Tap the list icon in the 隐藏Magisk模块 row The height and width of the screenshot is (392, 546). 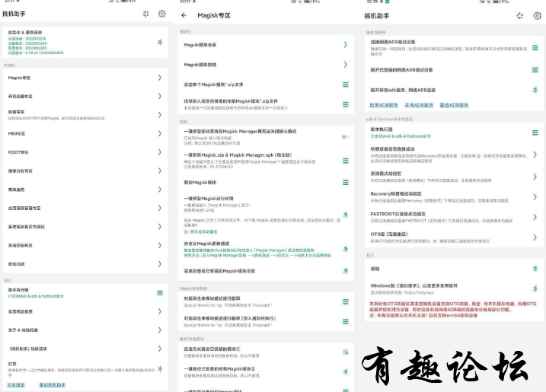346,183
